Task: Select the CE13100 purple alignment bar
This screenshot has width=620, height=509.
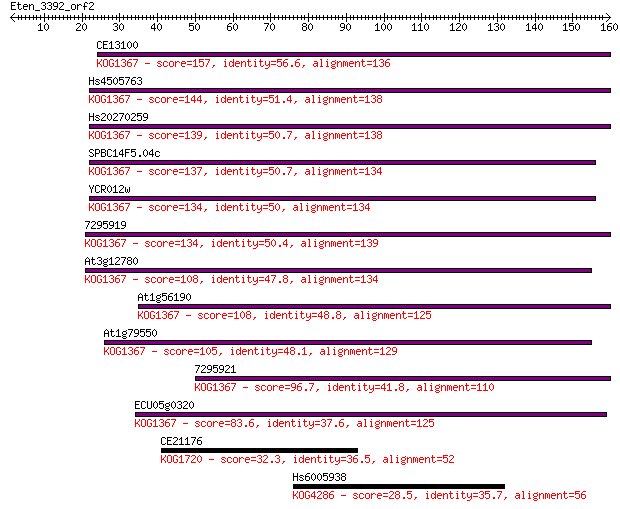Action: (x=354, y=55)
